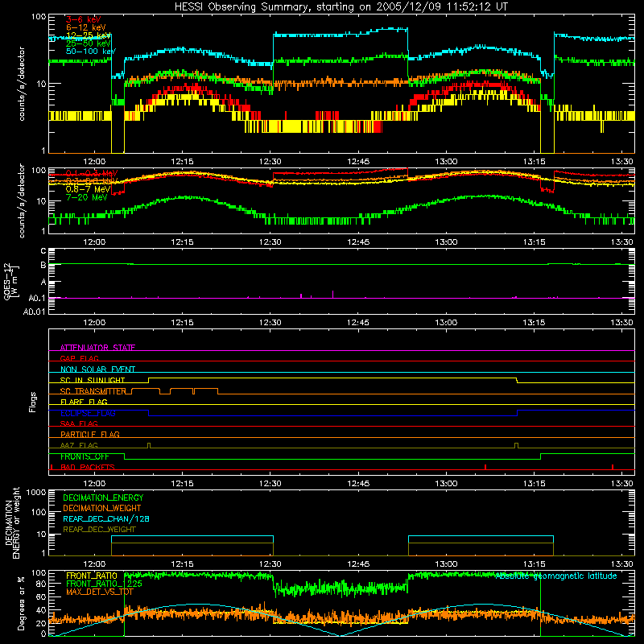Screen dimensions: 644x644
Task: Click the 'AAZ_FLAG' flag label
Action: coord(79,445)
